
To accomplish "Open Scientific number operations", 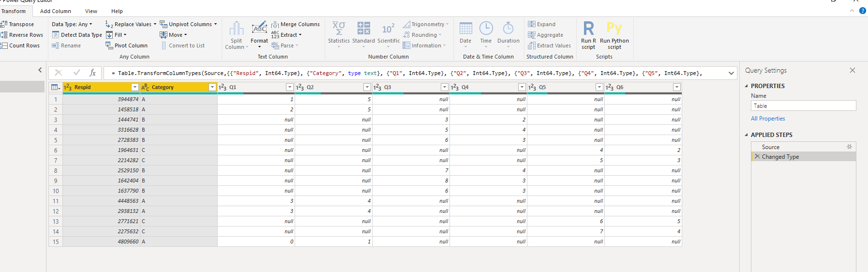I will (389, 34).
